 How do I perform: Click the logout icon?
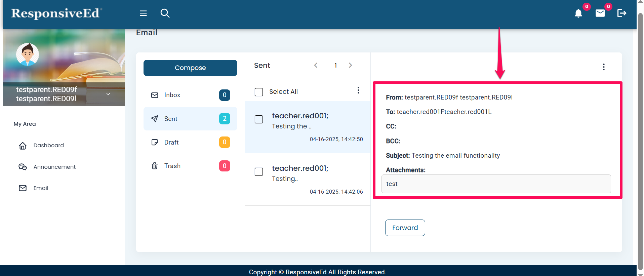point(621,13)
